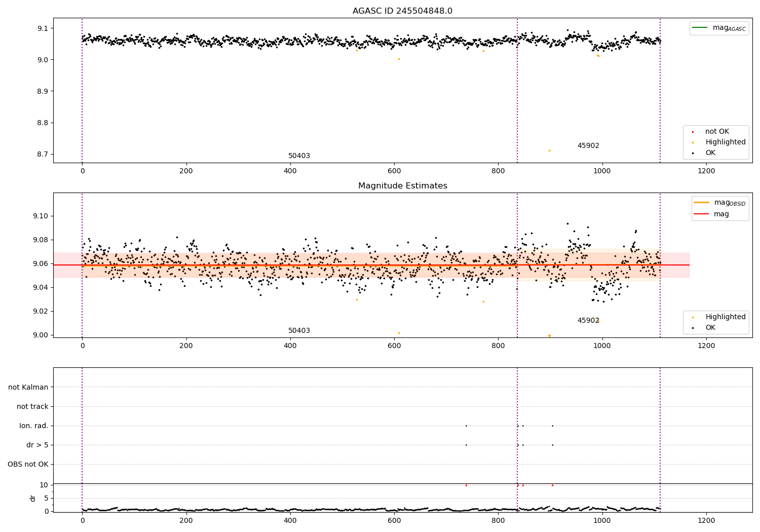Click the '50403' annotation in the top plot
This screenshot has height=532, width=760.
[x=299, y=156]
